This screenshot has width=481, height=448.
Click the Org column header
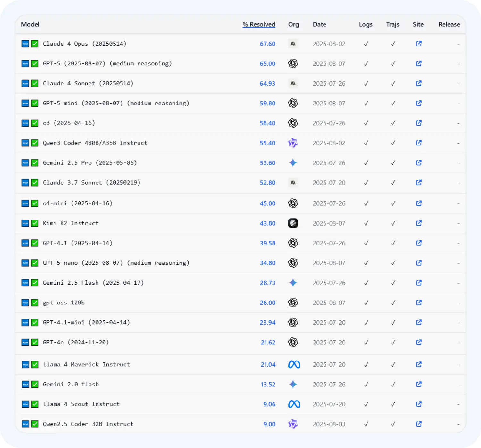293,24
